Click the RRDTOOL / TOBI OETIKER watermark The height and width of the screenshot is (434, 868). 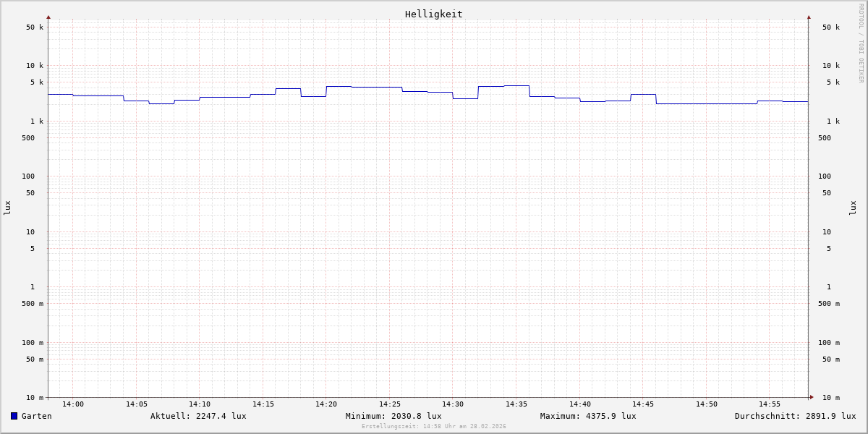[861, 43]
